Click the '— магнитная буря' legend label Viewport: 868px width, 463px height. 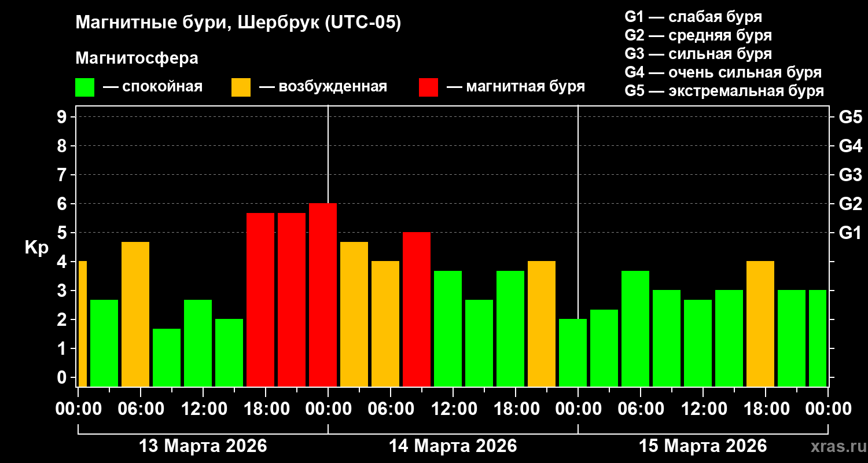516,87
